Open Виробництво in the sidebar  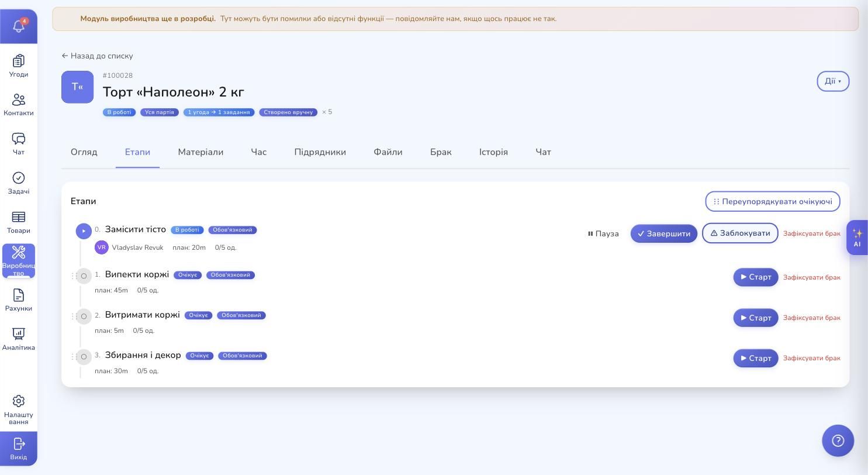pos(19,261)
